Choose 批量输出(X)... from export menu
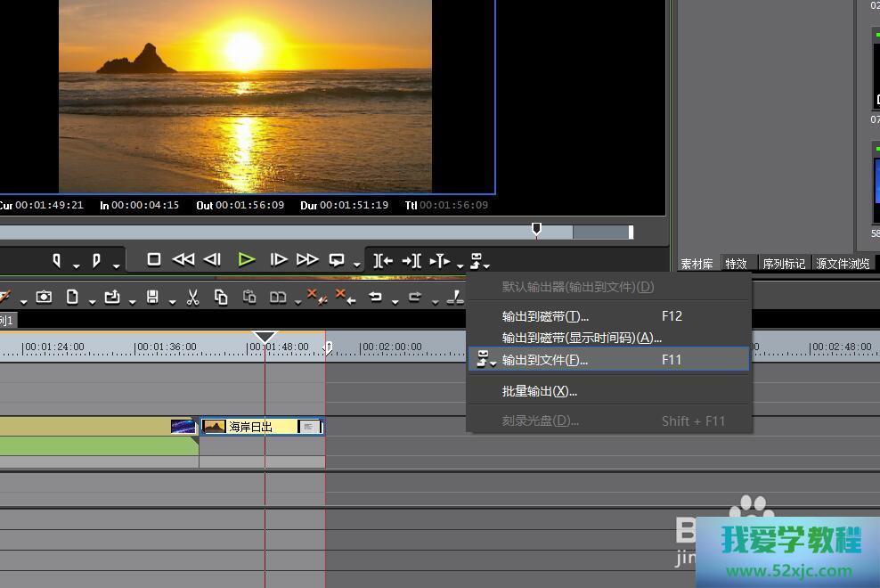Screen dimensions: 880x588 [539, 391]
